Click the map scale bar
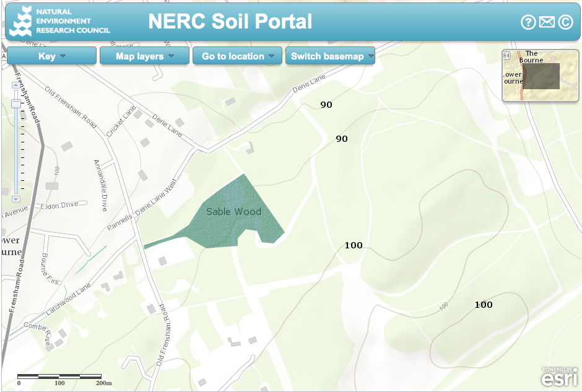582x392 pixels. coord(59,376)
